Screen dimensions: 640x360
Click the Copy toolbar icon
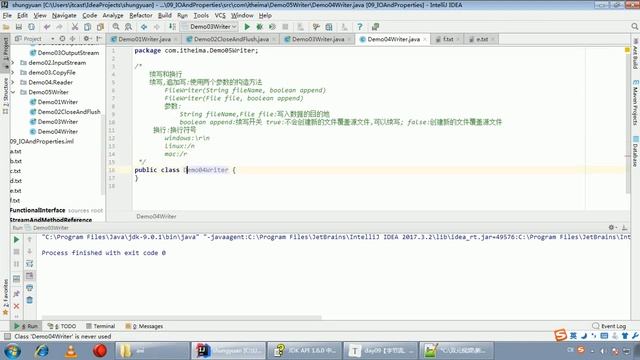pyautogui.click(x=87, y=27)
